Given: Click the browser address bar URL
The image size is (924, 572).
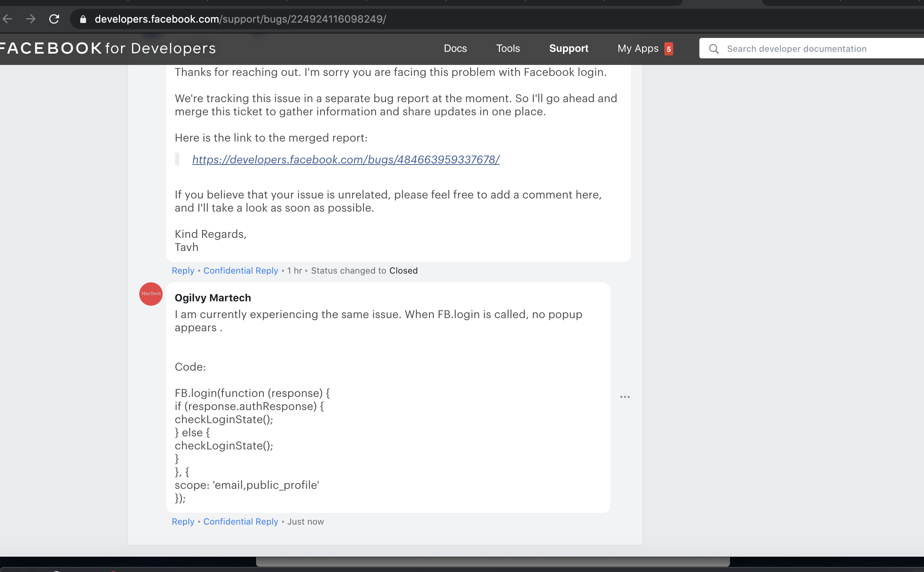Looking at the screenshot, I should [240, 19].
